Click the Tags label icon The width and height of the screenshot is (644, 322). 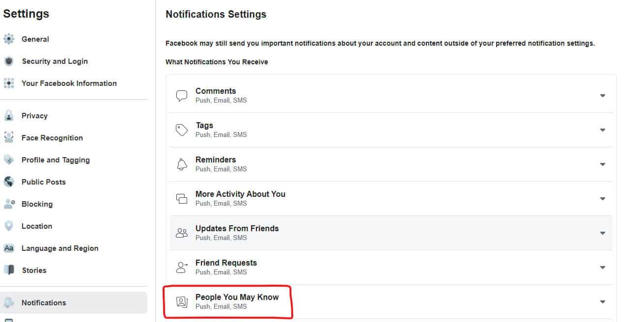click(182, 130)
